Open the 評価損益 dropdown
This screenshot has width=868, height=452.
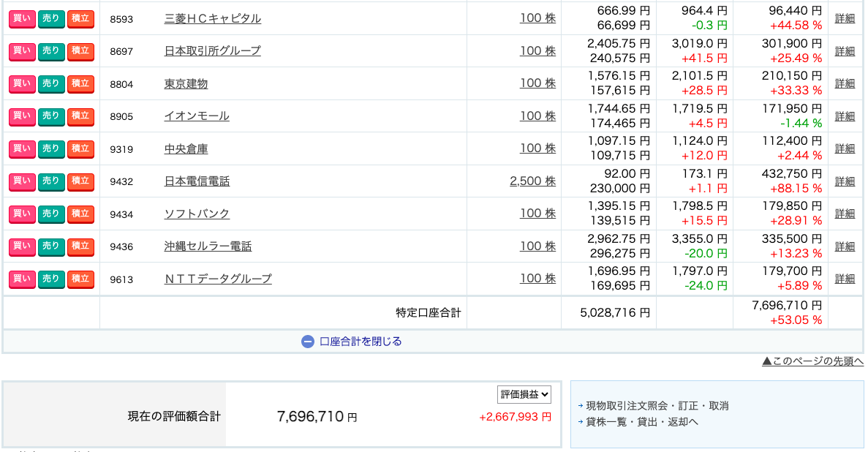[524, 394]
